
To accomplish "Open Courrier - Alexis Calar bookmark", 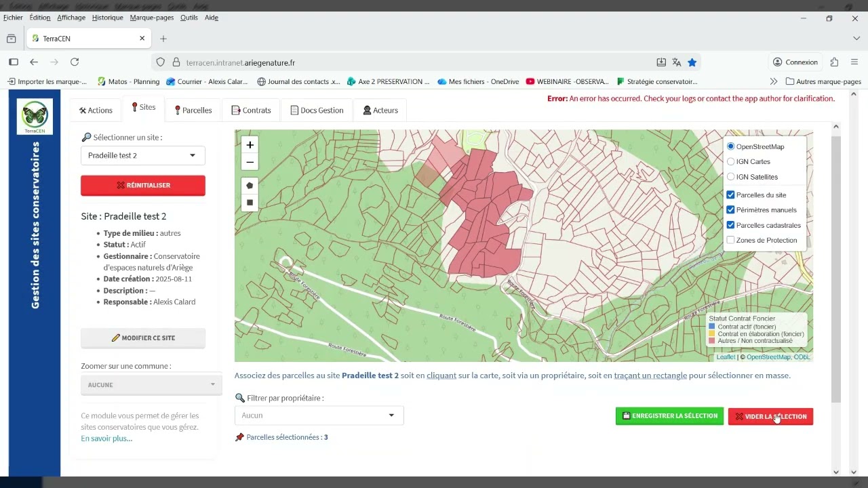I will (208, 81).
